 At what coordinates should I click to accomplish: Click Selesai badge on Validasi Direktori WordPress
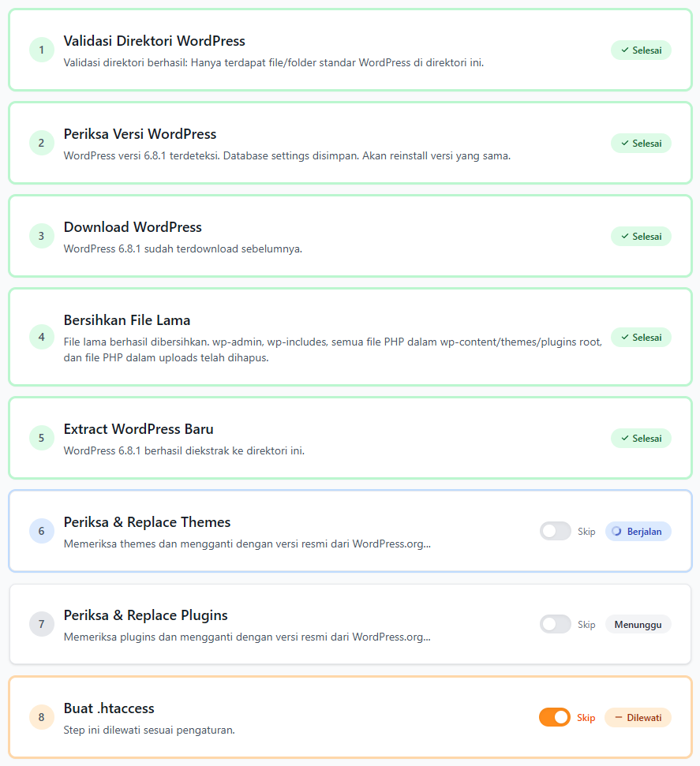click(x=641, y=50)
